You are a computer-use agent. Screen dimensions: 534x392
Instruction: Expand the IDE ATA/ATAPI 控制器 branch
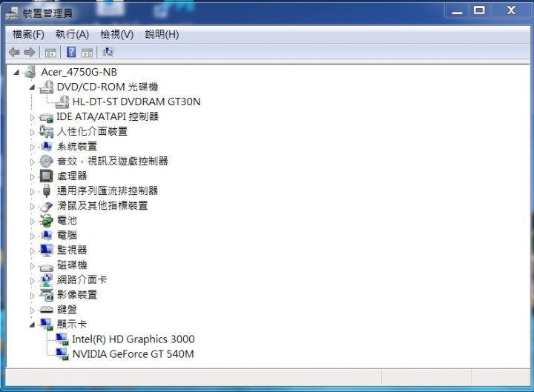pos(33,118)
